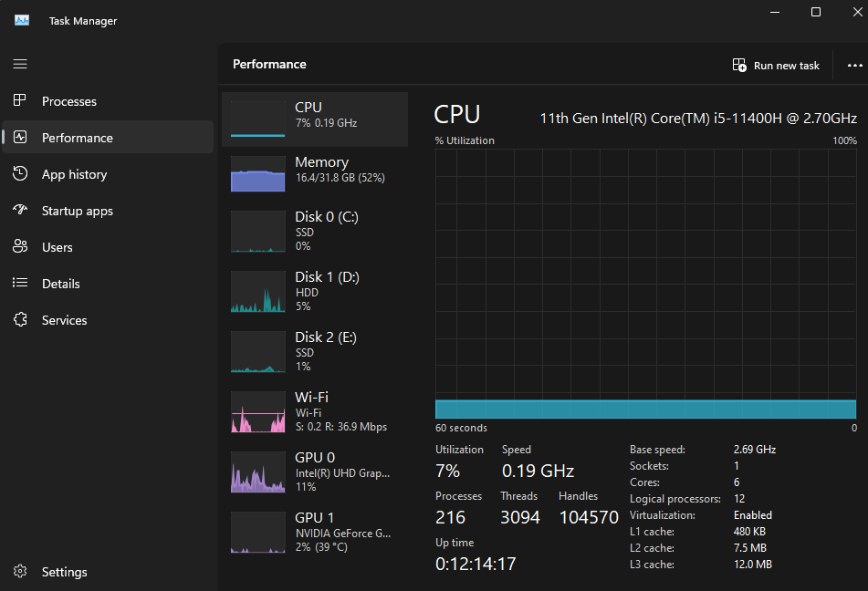This screenshot has height=591, width=868.
Task: Click the Settings gear icon
Action: (20, 571)
